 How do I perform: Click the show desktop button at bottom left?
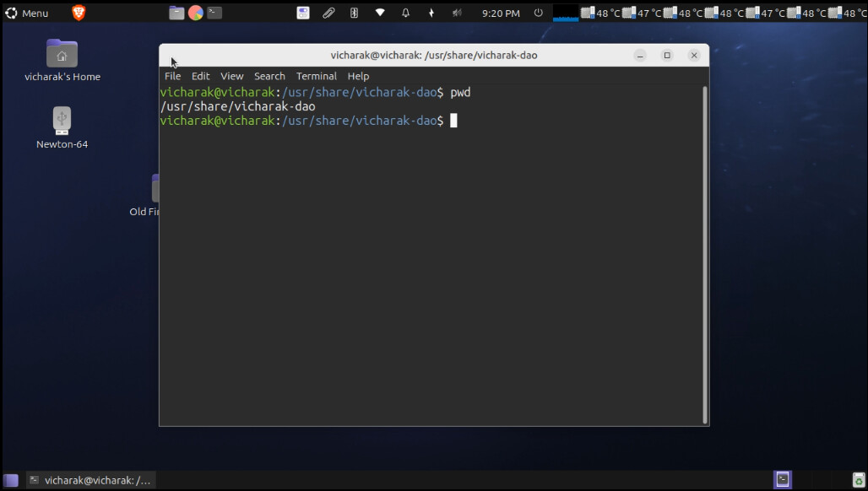11,480
